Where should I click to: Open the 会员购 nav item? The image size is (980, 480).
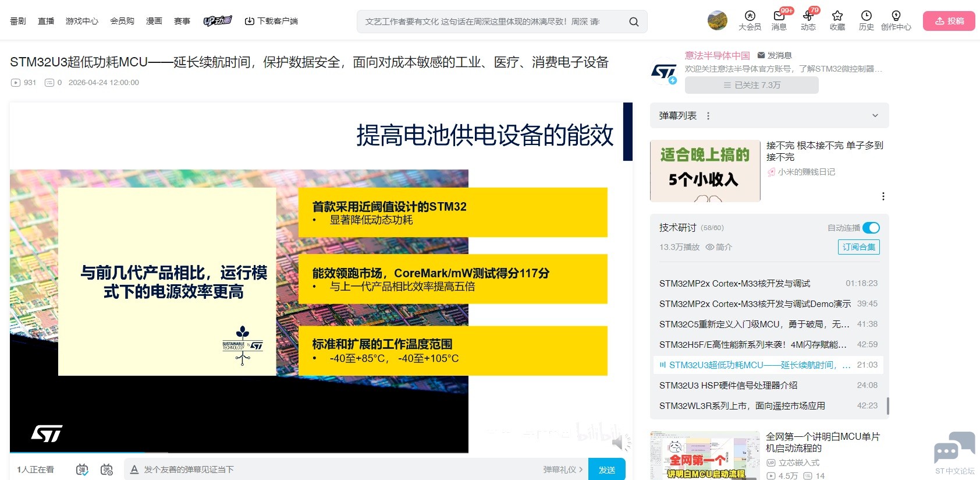[x=122, y=21]
